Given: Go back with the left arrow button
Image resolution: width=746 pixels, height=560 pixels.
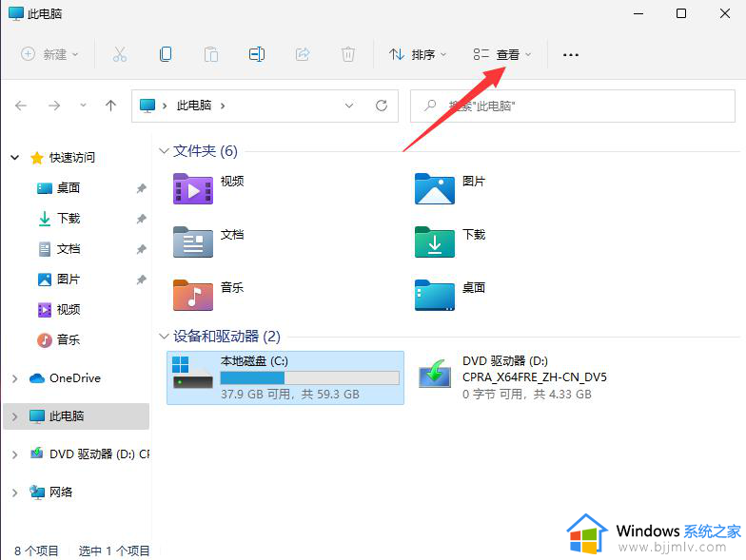Looking at the screenshot, I should [x=21, y=106].
